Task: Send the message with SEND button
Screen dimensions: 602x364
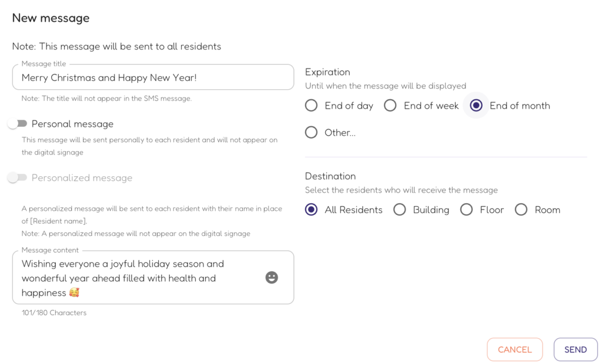Action: pyautogui.click(x=576, y=349)
